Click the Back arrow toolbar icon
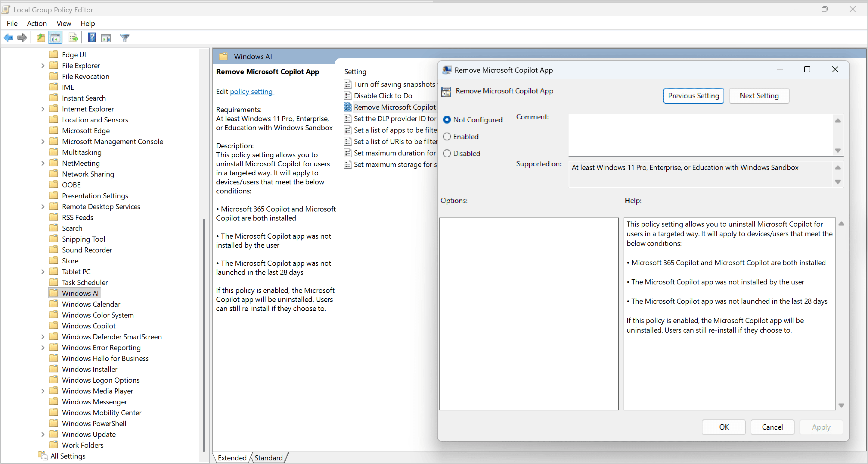 [8, 38]
